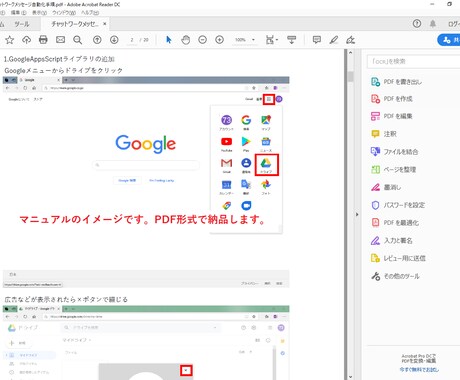Send file by email via envelope icon
This screenshot has height=380, width=460.
[60, 40]
